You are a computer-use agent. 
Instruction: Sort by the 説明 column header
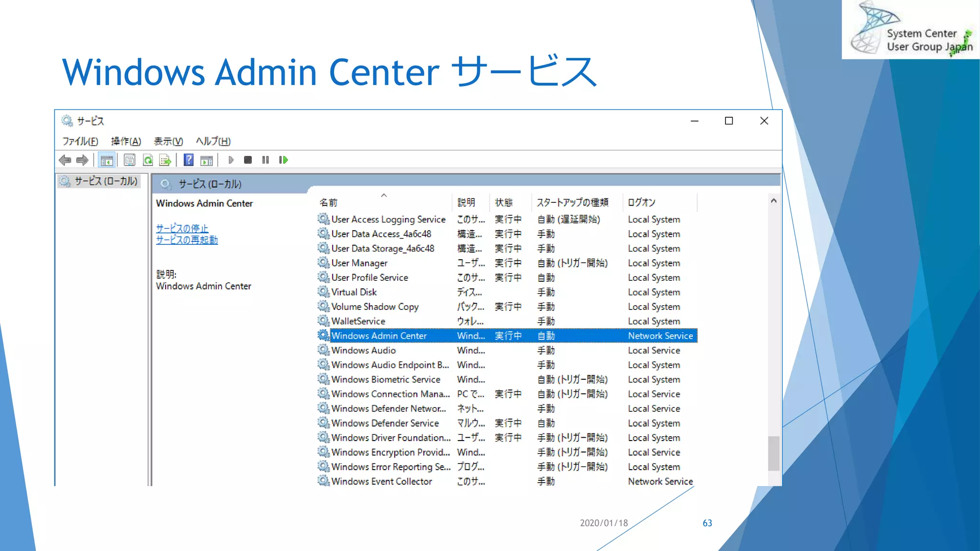tap(470, 202)
